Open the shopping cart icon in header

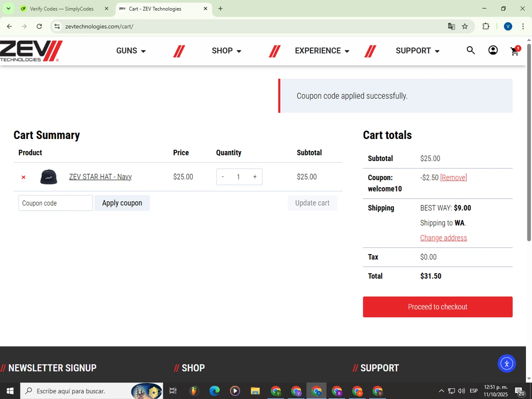(515, 51)
